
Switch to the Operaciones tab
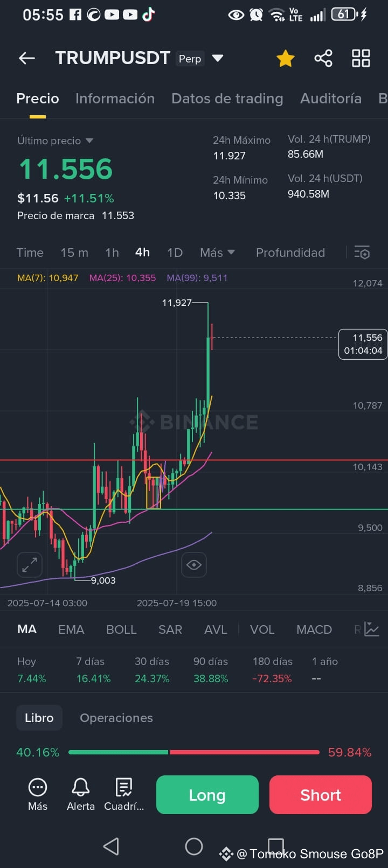(116, 718)
